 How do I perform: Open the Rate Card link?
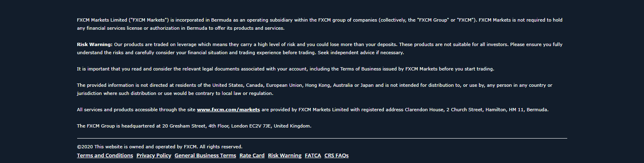252,156
